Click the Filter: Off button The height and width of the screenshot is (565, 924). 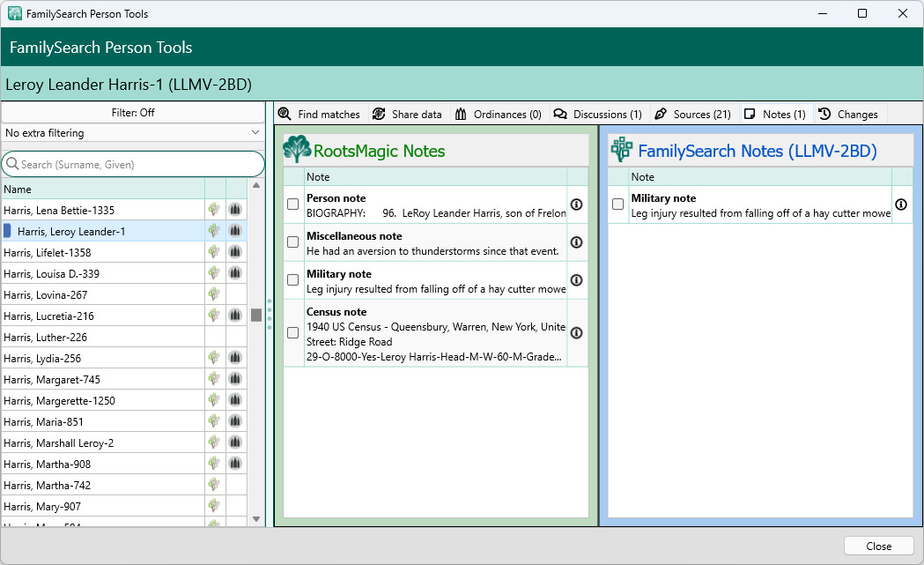pos(133,112)
